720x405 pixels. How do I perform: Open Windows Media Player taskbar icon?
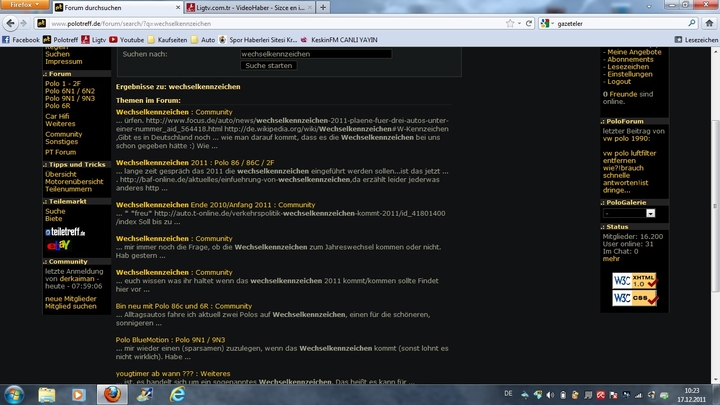pos(79,395)
